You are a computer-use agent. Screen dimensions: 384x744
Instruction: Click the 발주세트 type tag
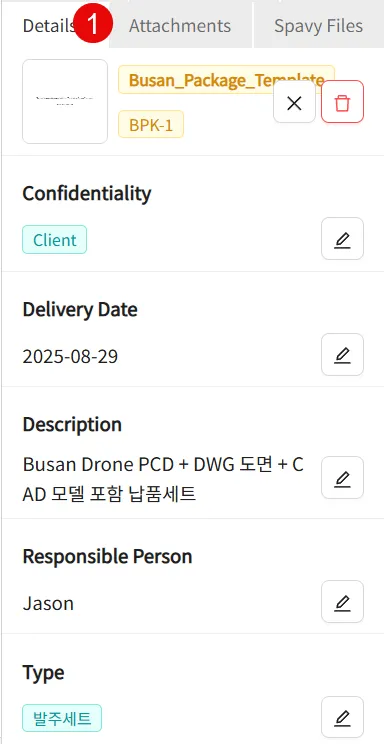point(62,718)
